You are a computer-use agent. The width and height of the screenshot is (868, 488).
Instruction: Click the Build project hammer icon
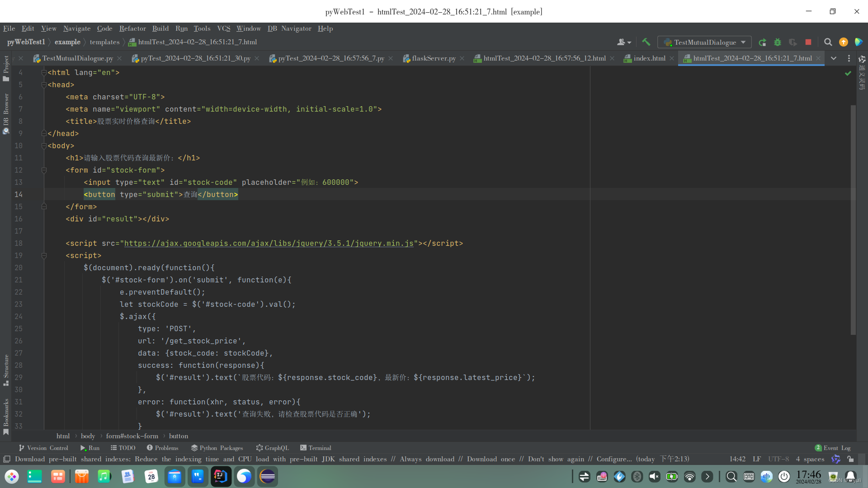point(646,42)
